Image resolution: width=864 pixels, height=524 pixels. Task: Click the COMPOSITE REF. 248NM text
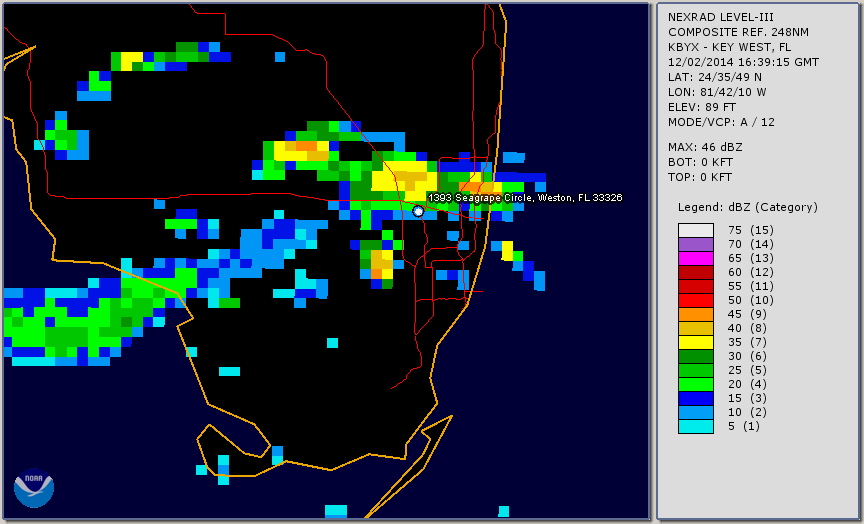[738, 33]
